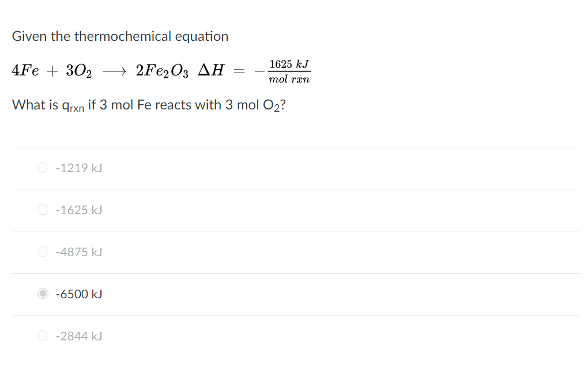The image size is (588, 368).
Task: Click the thermochemical equation text
Action: [161, 70]
